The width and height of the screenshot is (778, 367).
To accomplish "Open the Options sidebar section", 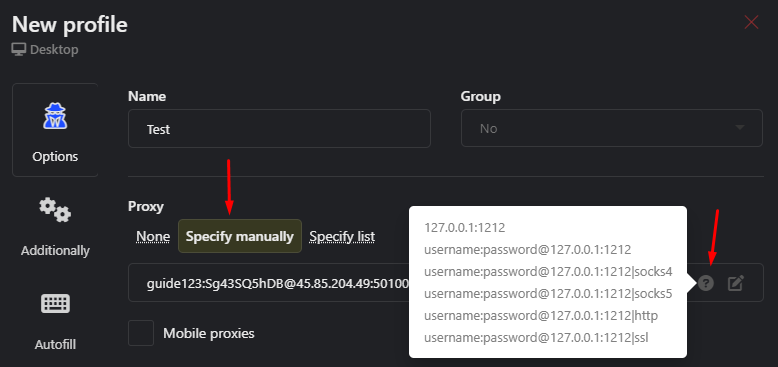I will [x=55, y=130].
